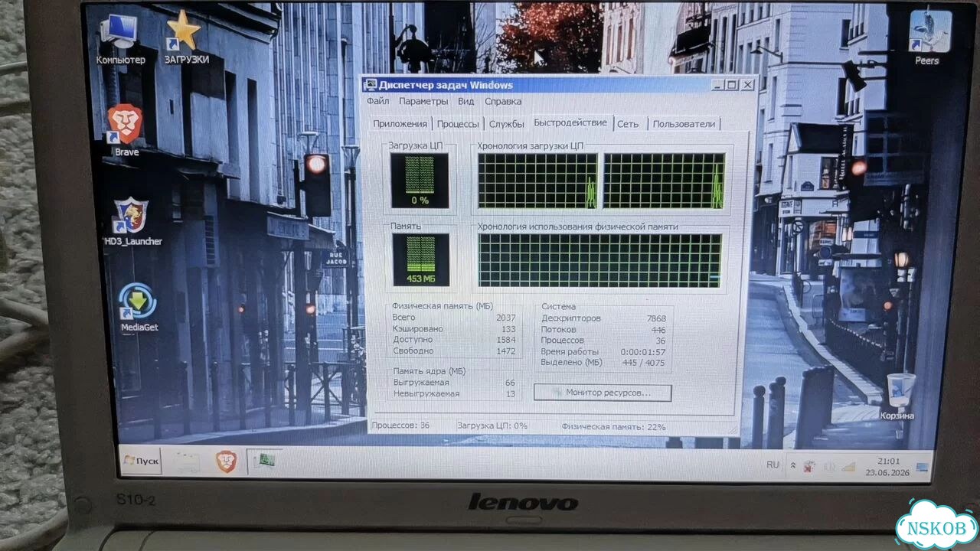
Task: Open the Корзина recycle bin
Action: click(899, 396)
